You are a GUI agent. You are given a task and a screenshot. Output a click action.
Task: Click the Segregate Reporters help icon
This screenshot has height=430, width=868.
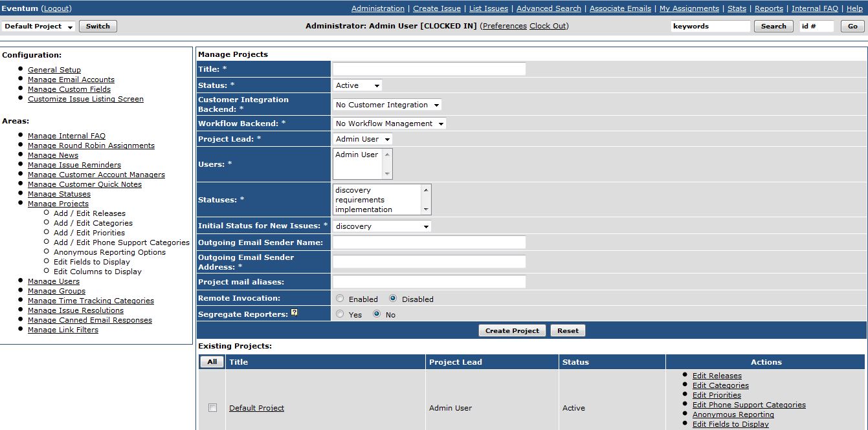click(294, 313)
